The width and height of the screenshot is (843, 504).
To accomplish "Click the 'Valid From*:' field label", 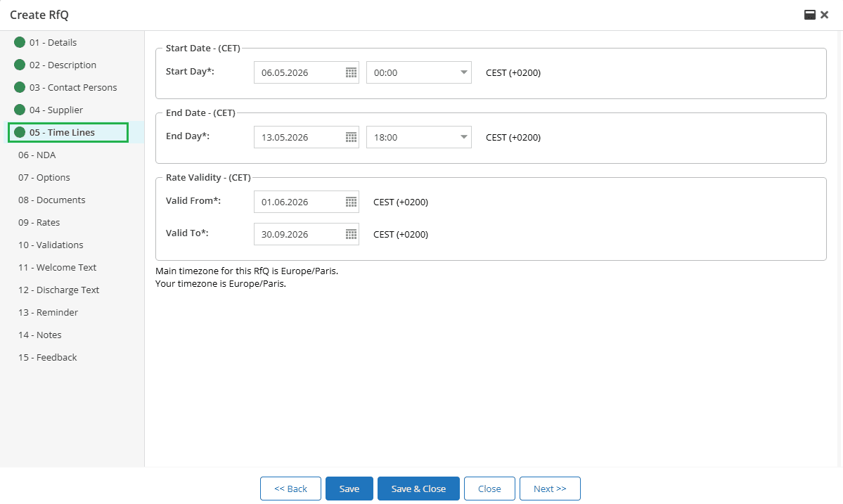I will (x=193, y=201).
